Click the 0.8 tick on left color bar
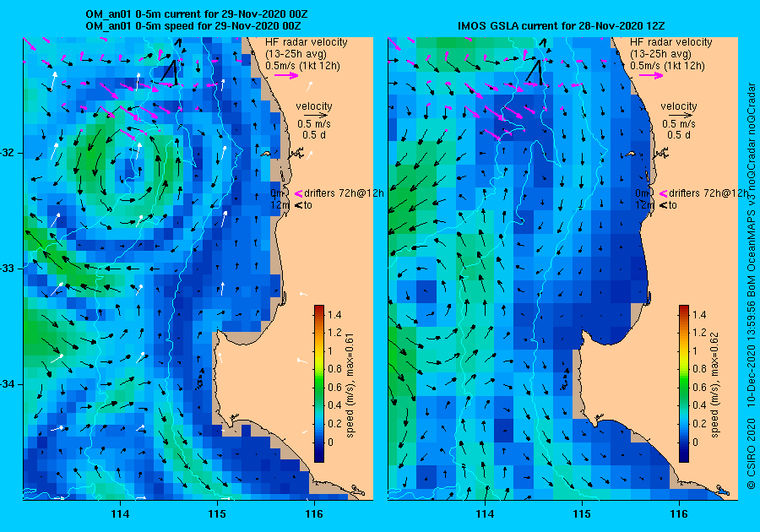This screenshot has width=760, height=532. click(x=334, y=369)
